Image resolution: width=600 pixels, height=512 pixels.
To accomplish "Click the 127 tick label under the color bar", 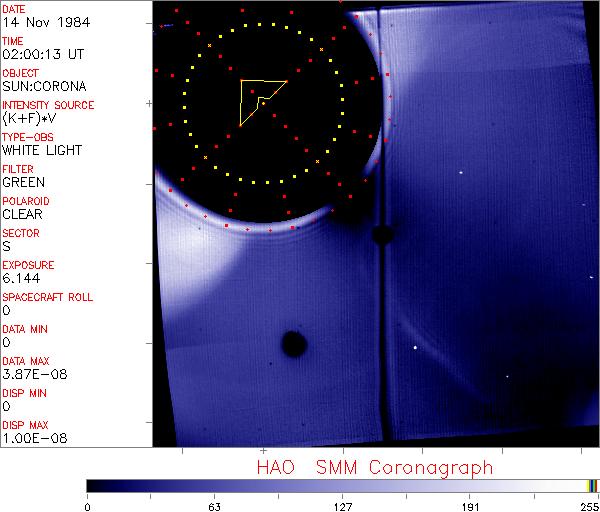I will [343, 505].
